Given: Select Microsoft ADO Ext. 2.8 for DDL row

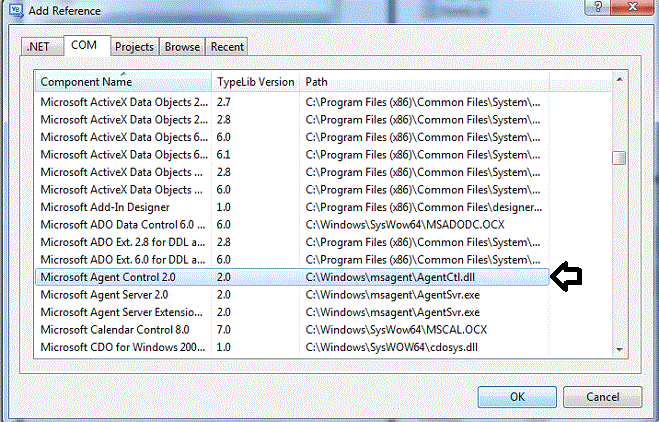Looking at the screenshot, I should 292,243.
